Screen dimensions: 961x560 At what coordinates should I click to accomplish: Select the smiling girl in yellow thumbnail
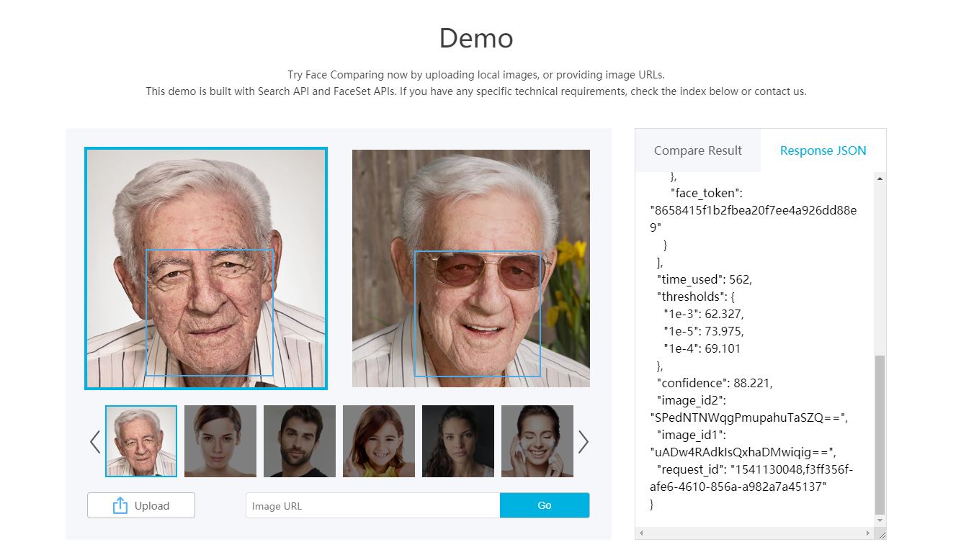pos(379,441)
